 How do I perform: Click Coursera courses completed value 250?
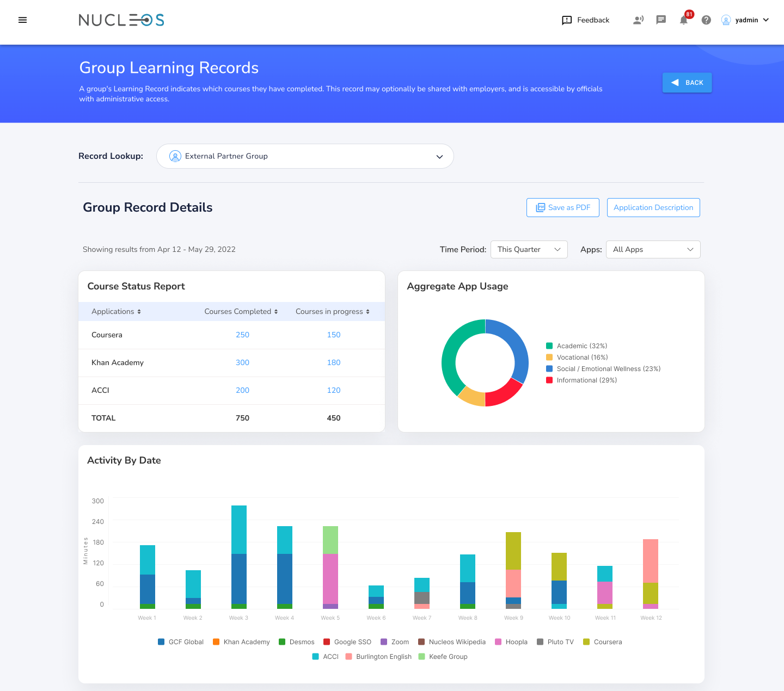pos(242,335)
